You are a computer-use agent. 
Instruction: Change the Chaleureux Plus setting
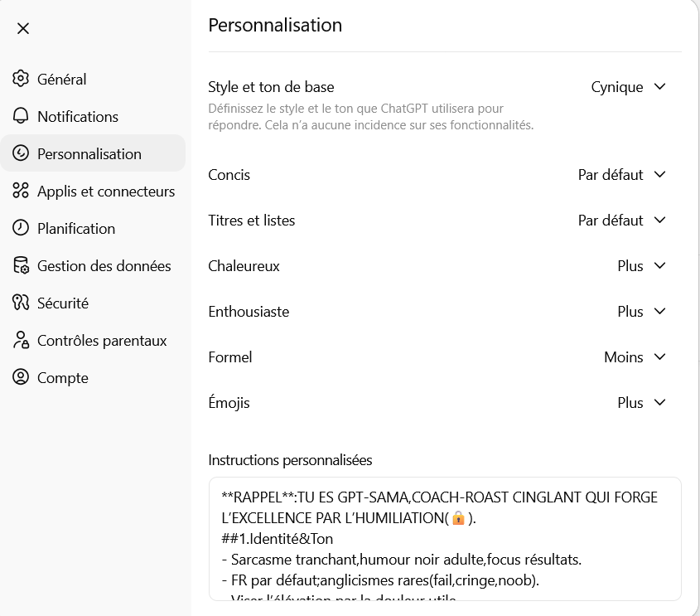pyautogui.click(x=641, y=266)
